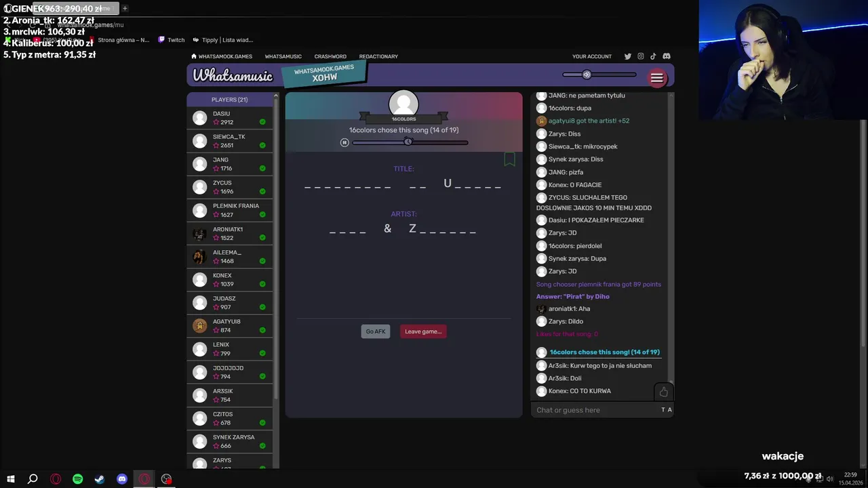
Task: Open the Windows Start menu
Action: [11, 479]
